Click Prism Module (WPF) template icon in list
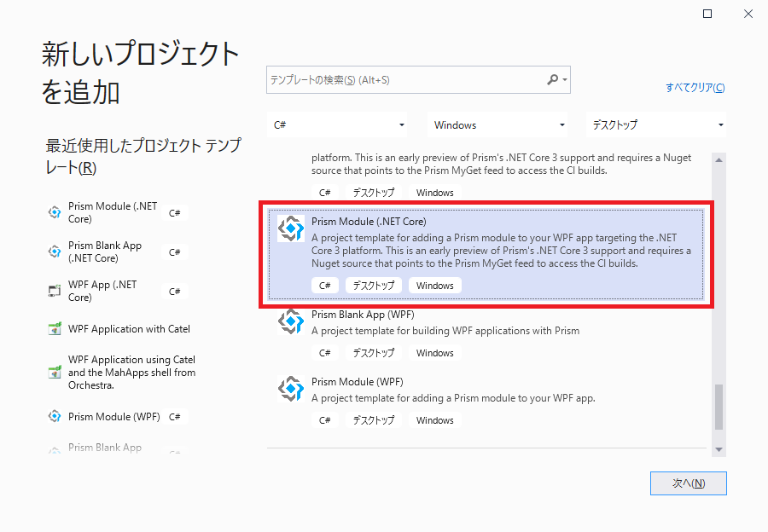 291,389
